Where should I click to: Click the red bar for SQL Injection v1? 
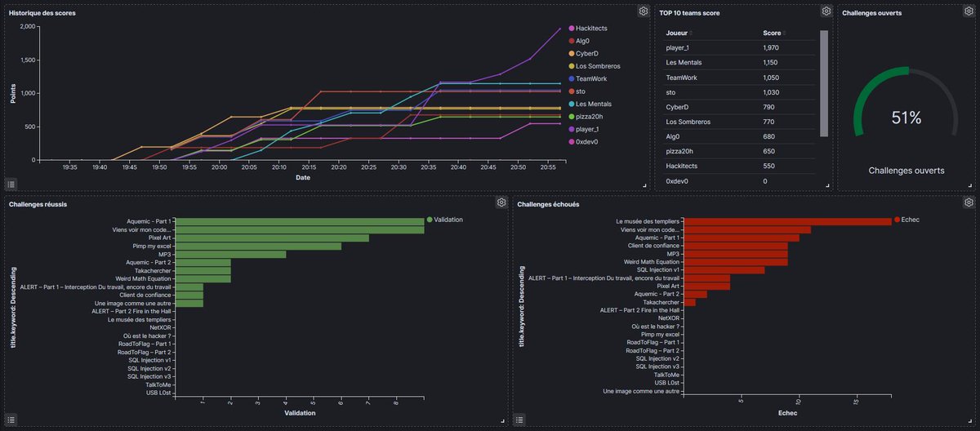click(724, 269)
